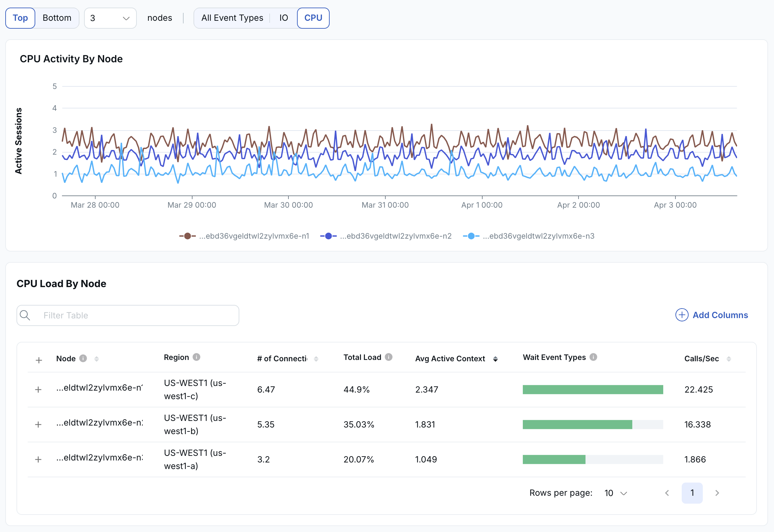The image size is (774, 532).
Task: Click the Node column info icon
Action: point(83,358)
